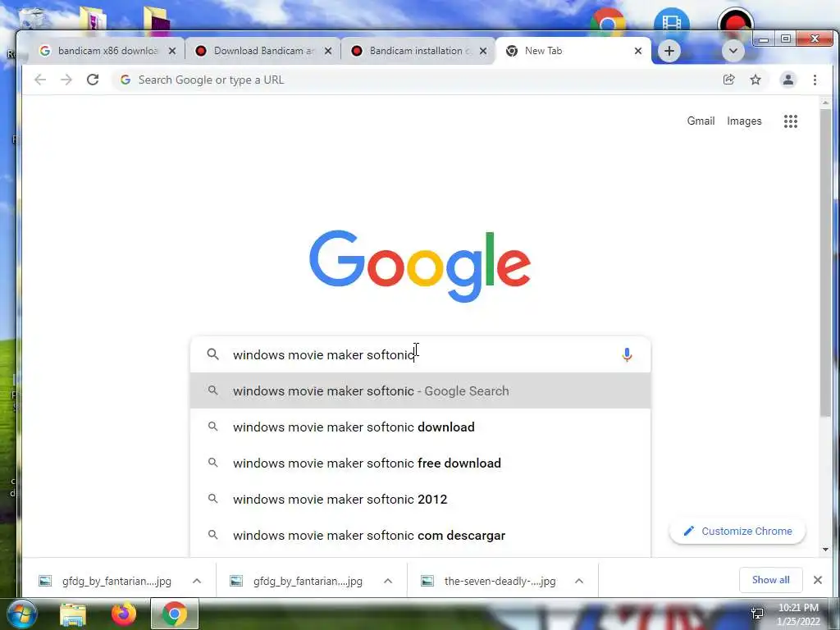
Task: Open the Google apps grid
Action: (x=791, y=121)
